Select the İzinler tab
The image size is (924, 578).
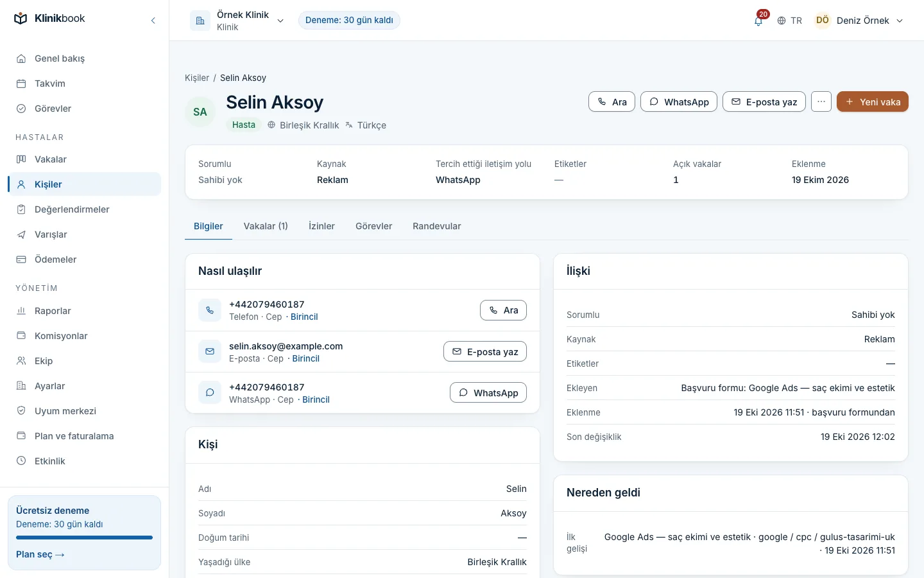(321, 226)
